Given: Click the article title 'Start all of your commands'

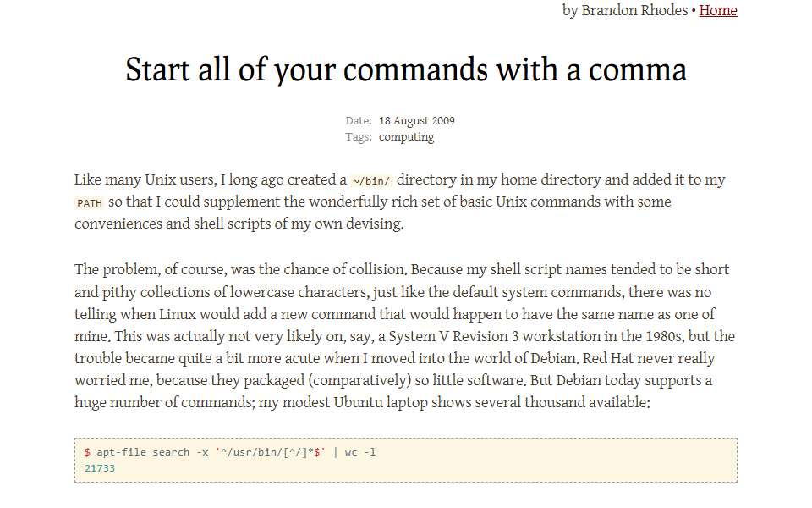Looking at the screenshot, I should point(306,70).
